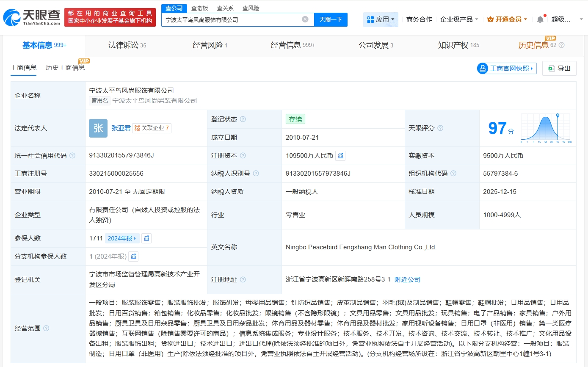Screen dimensions: 588x367
Task: Expand the 开通会员 dropdown
Action: tap(507, 19)
